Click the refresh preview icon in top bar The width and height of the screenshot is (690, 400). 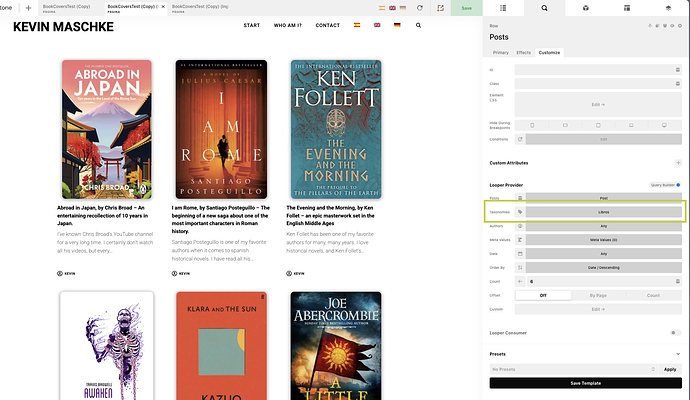click(x=419, y=7)
